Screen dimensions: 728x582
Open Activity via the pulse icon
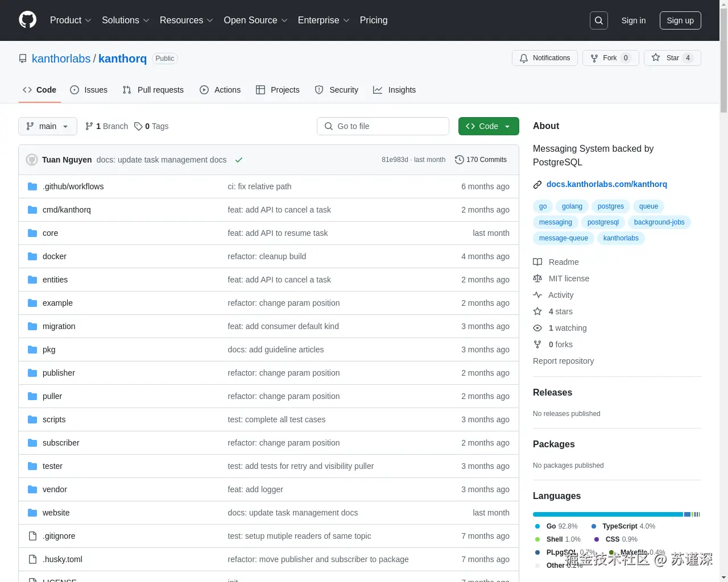click(537, 295)
